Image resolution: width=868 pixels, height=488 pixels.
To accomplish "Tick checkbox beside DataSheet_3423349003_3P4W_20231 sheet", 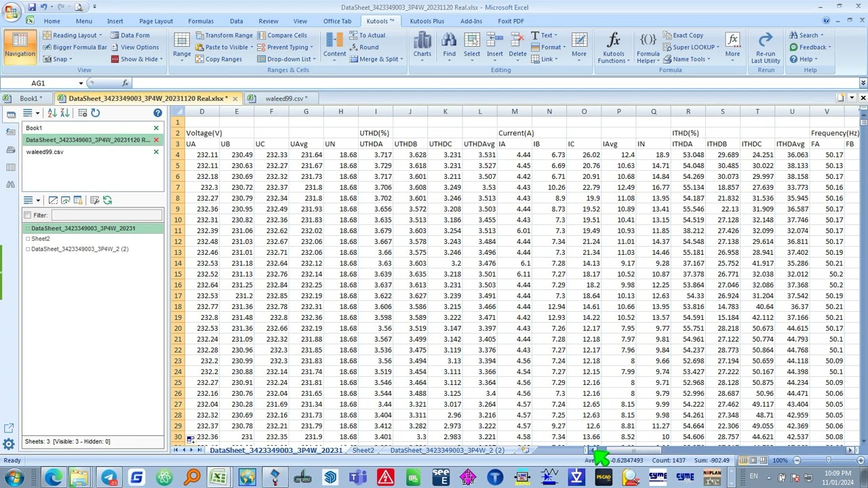I will [28, 228].
